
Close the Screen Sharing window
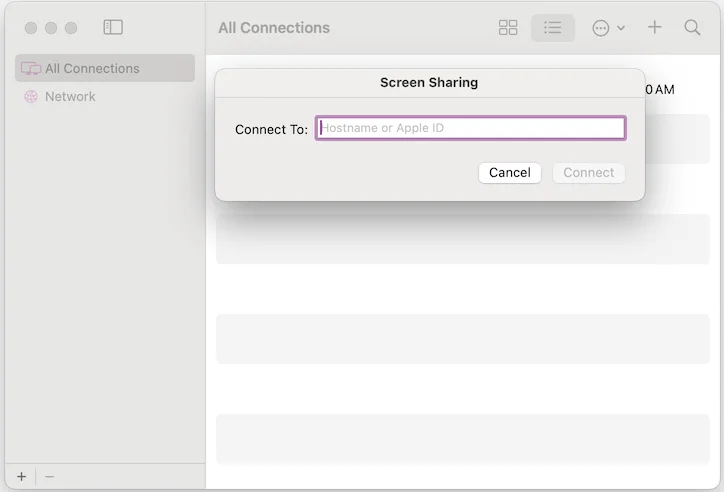pyautogui.click(x=31, y=28)
